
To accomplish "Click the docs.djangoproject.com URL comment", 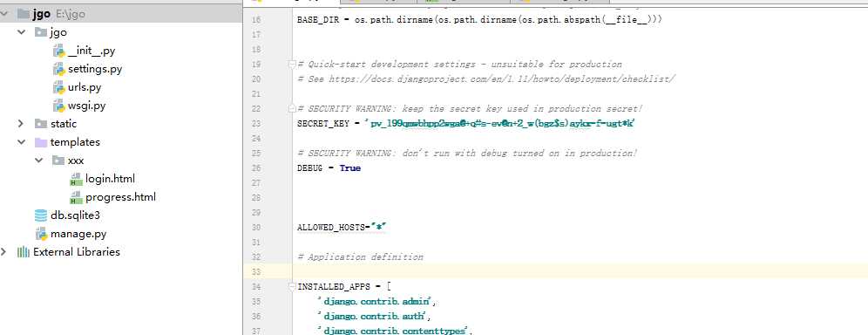I will click(x=486, y=79).
